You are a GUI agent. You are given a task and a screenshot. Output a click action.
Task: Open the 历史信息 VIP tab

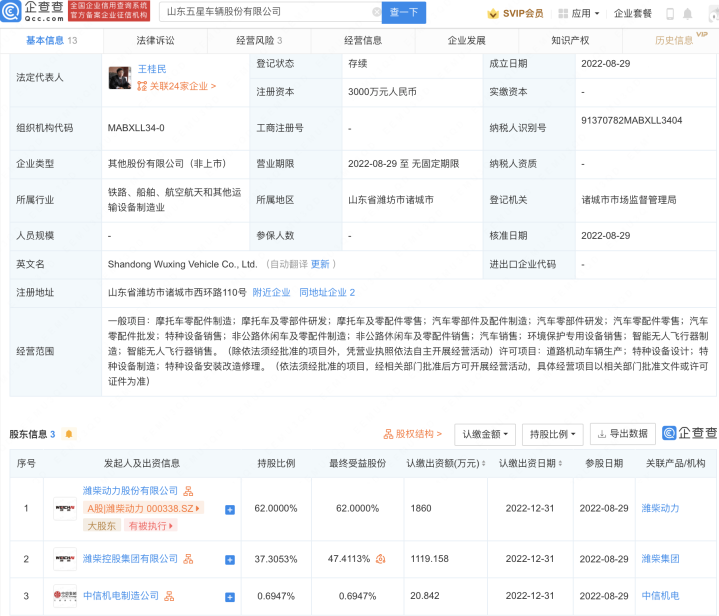click(x=674, y=40)
